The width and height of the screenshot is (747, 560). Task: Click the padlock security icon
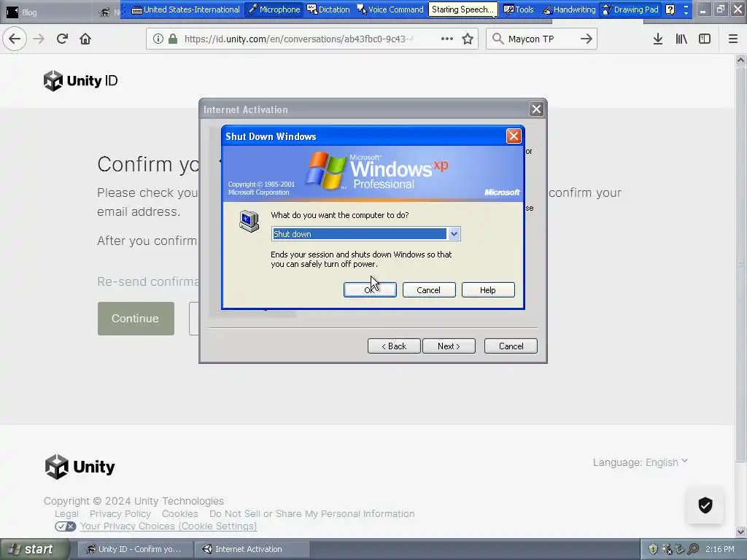(173, 39)
